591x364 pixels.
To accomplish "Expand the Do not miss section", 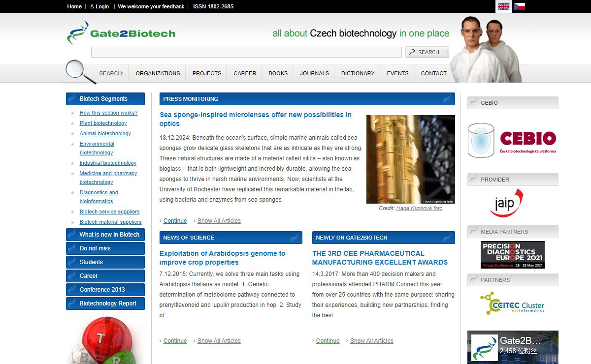I will [x=105, y=248].
